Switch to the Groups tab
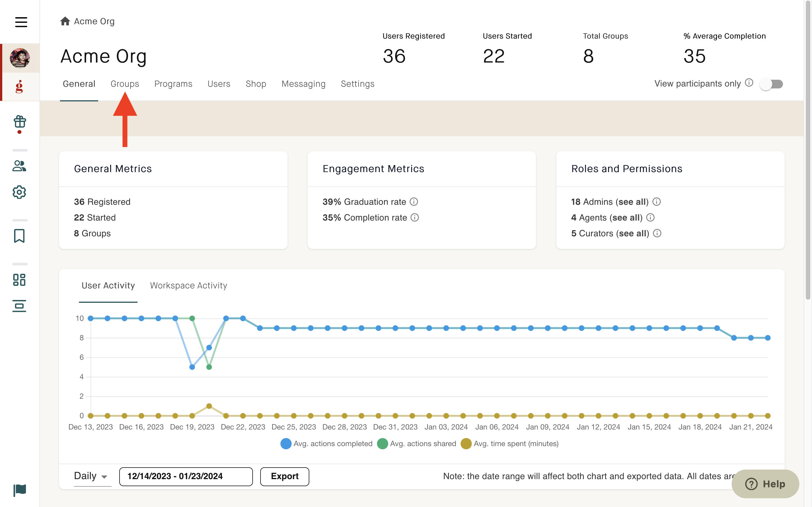 coord(125,84)
